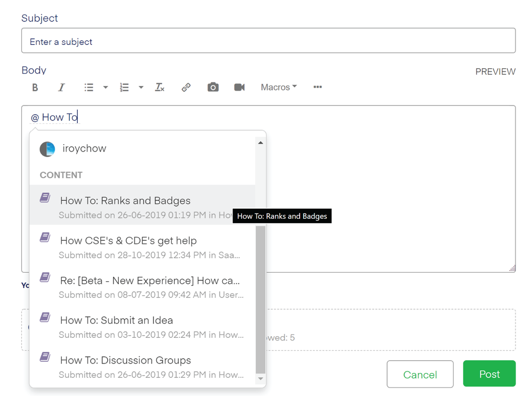Apply italic formatting to the text
Image resolution: width=532 pixels, height=396 pixels.
point(61,88)
